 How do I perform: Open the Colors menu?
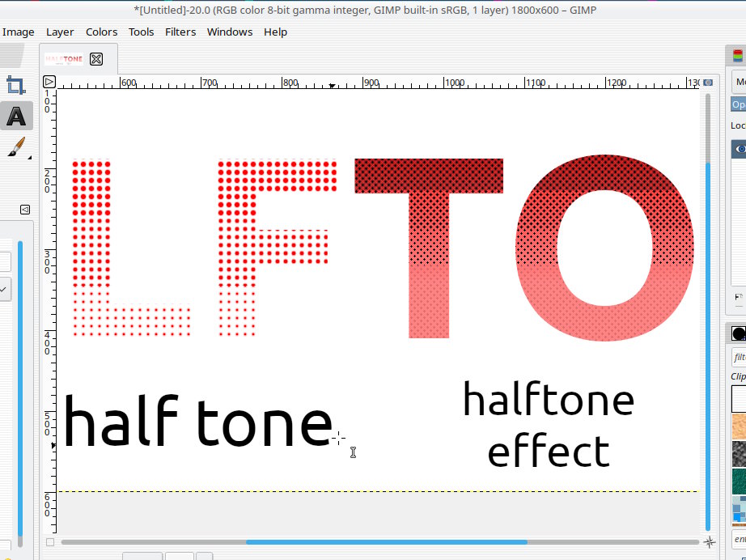click(x=101, y=32)
